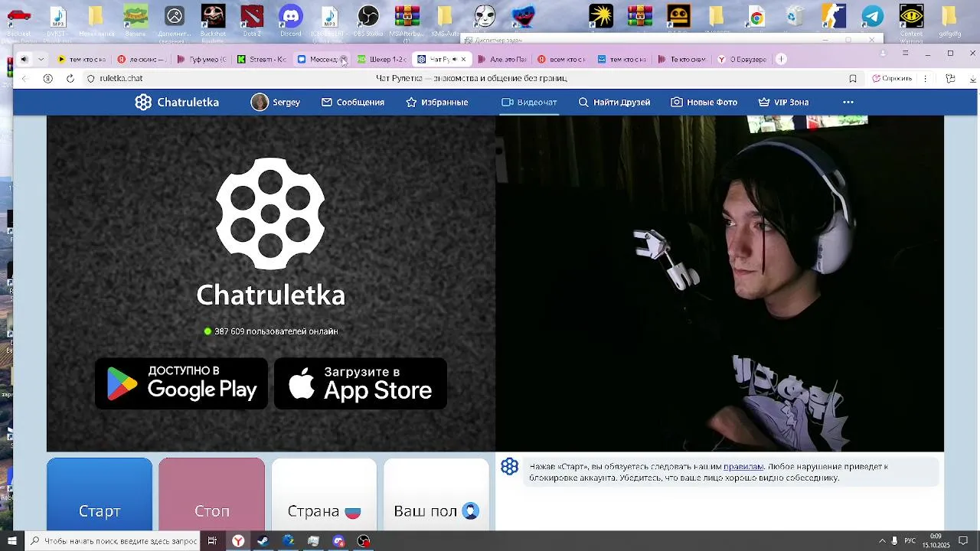The image size is (980, 551).
Task: Click the Windows taskbar search box
Action: tap(113, 541)
